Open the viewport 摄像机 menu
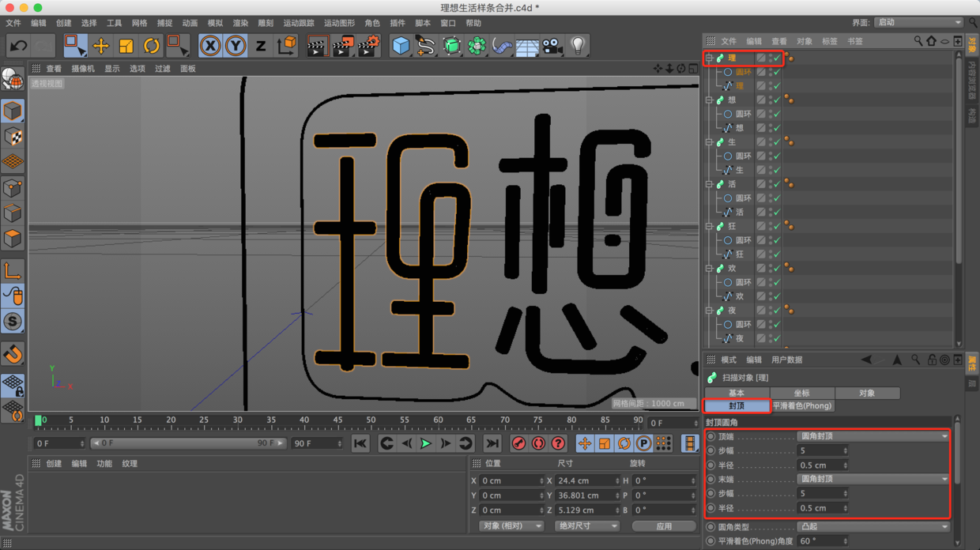The image size is (980, 550). click(83, 69)
